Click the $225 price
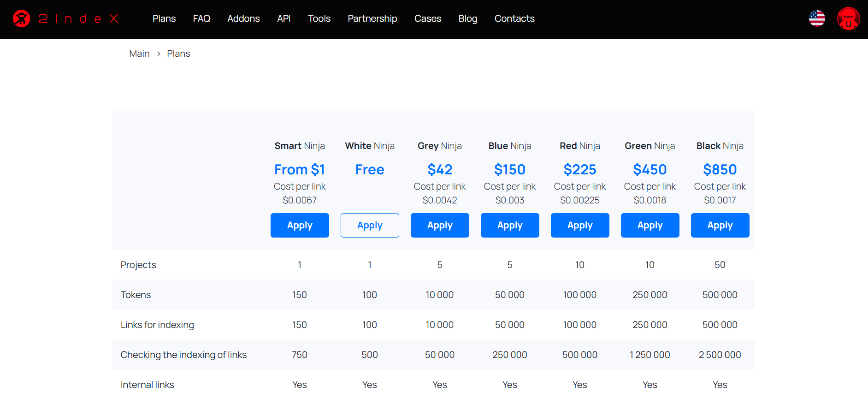 (x=580, y=169)
